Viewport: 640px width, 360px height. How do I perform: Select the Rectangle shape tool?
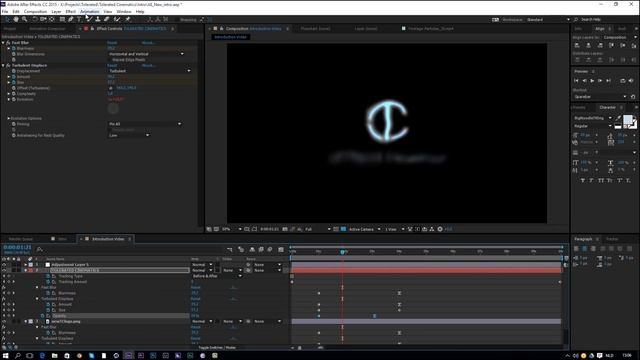click(x=62, y=20)
